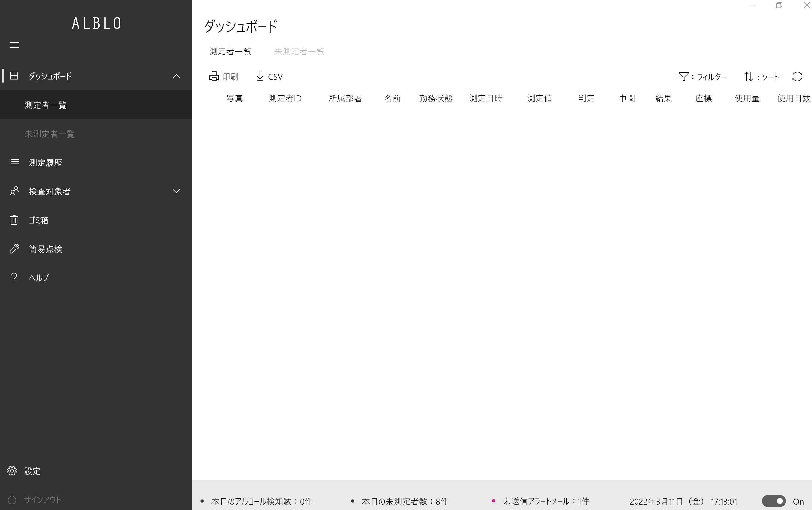Select the 測定者一覧 tab at the top
Screen dimensions: 812x510
click(230, 52)
